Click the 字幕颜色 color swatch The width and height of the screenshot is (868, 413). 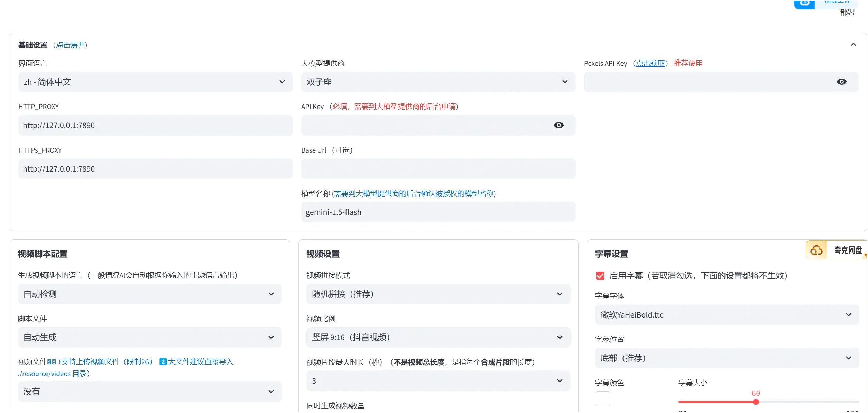(602, 398)
